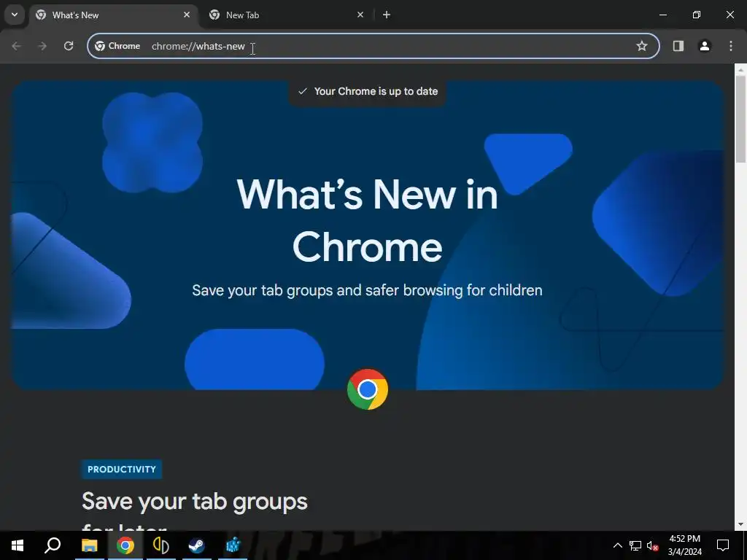Open the tab search dropdown arrow

click(x=15, y=15)
